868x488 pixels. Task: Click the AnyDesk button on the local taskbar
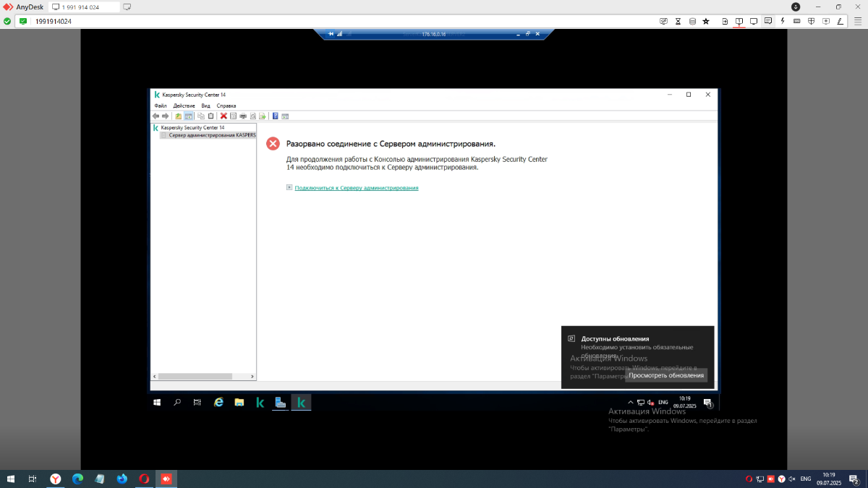(x=166, y=479)
